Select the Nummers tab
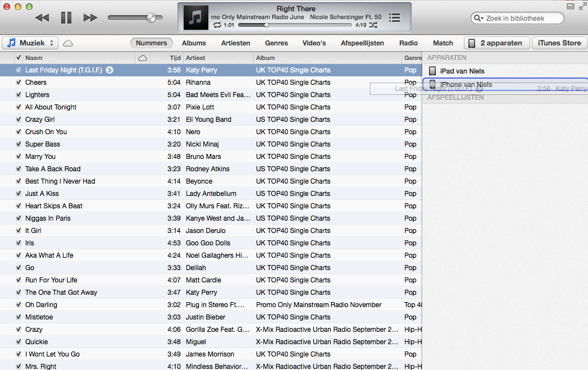This screenshot has height=370, width=588. (152, 43)
